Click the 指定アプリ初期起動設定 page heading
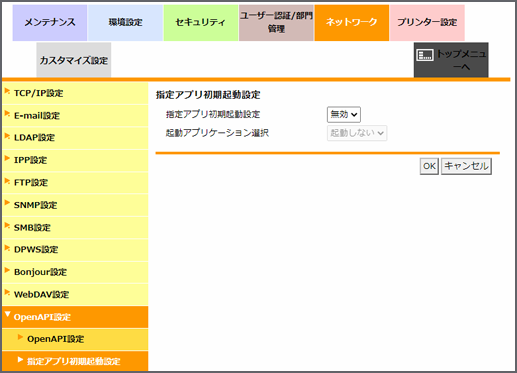This screenshot has height=373, width=517. coord(208,95)
